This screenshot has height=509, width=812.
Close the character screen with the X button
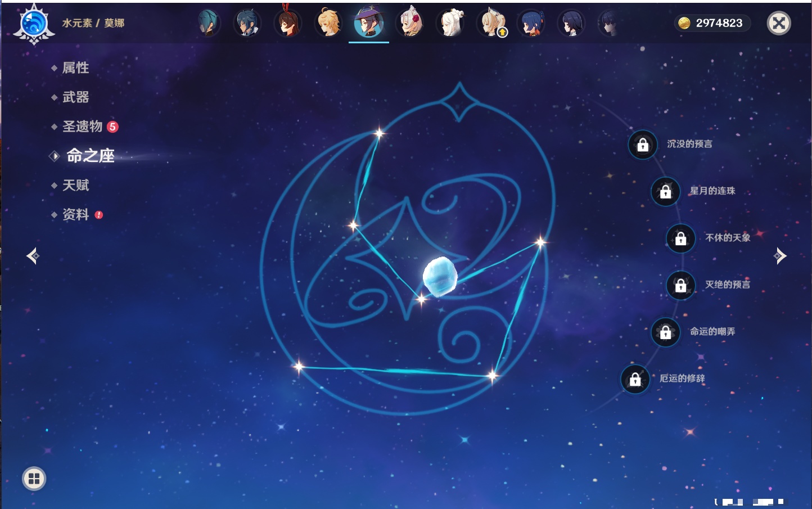click(779, 23)
